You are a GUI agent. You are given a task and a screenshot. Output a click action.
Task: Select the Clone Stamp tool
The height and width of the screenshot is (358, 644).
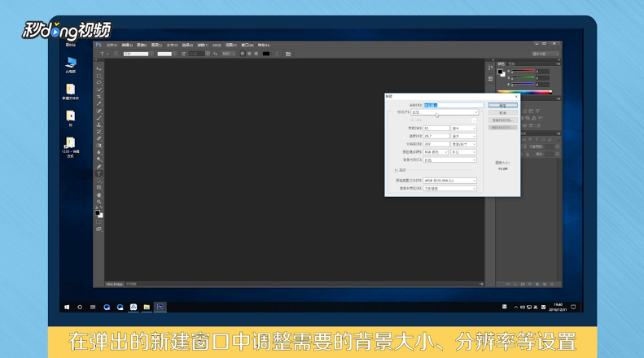[x=99, y=124]
